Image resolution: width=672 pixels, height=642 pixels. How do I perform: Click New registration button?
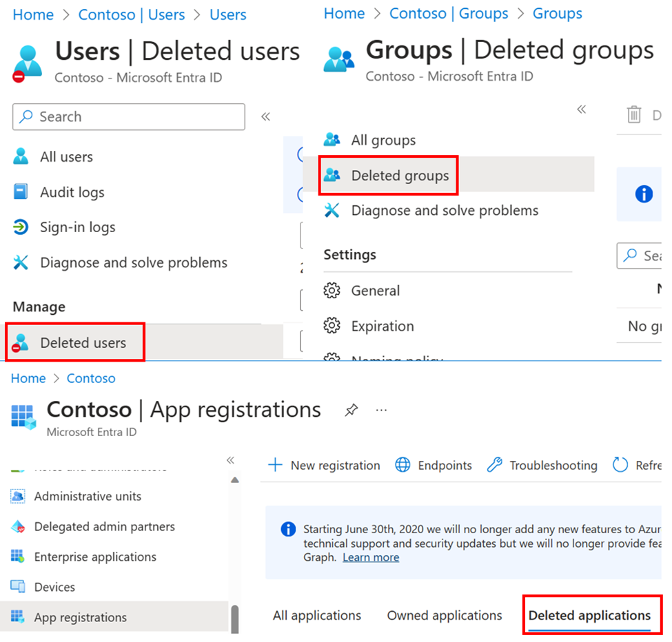pyautogui.click(x=324, y=465)
